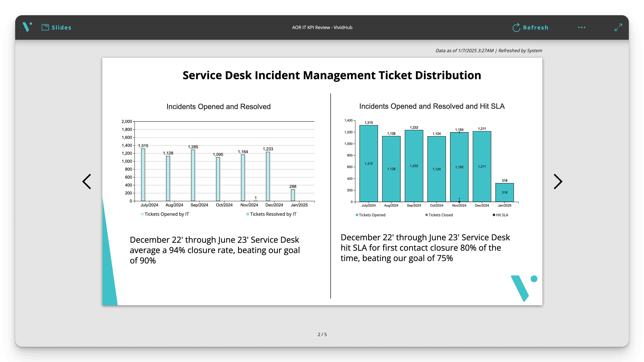Click the Incidents Opened and Resolved chart title

[x=218, y=107]
